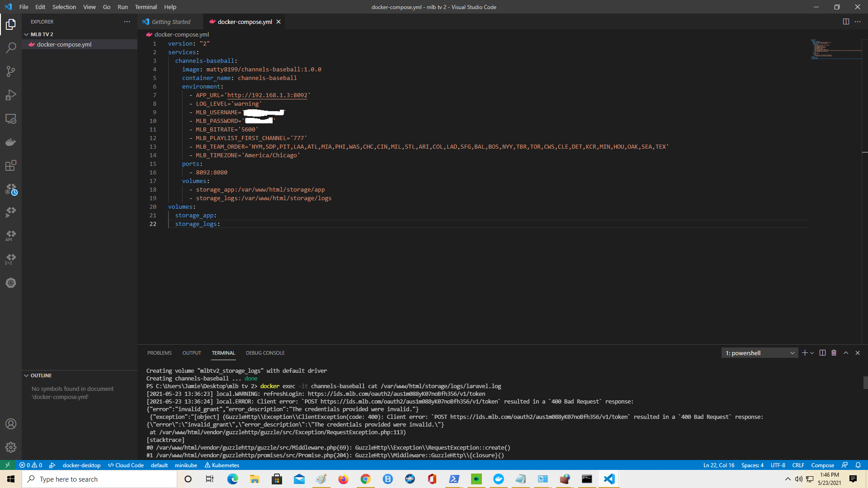Switch to the Problems panel tab

[x=159, y=353]
